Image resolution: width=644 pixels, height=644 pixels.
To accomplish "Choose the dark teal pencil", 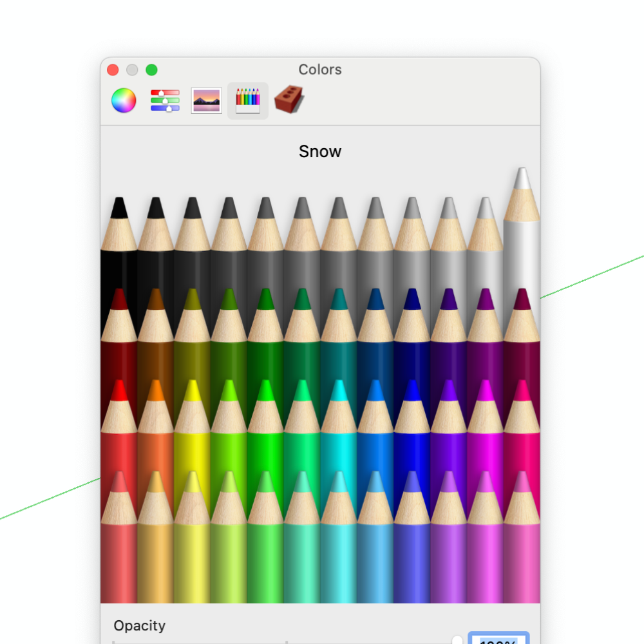I will 339,334.
